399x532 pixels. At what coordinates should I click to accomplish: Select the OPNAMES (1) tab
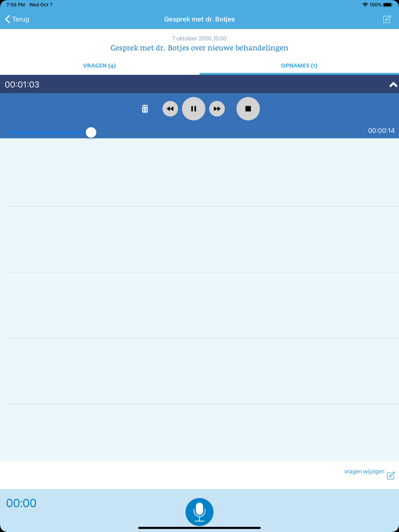point(299,65)
